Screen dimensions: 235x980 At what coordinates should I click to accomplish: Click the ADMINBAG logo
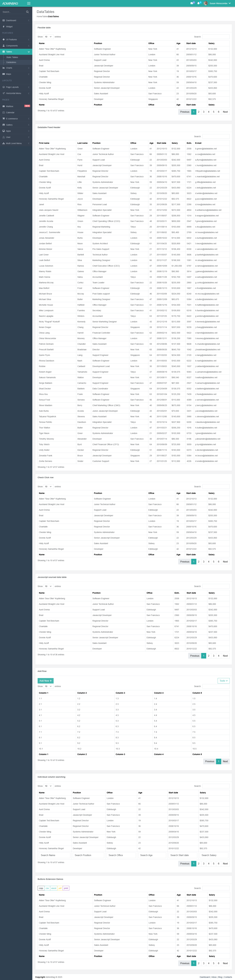pyautogui.click(x=10, y=3)
